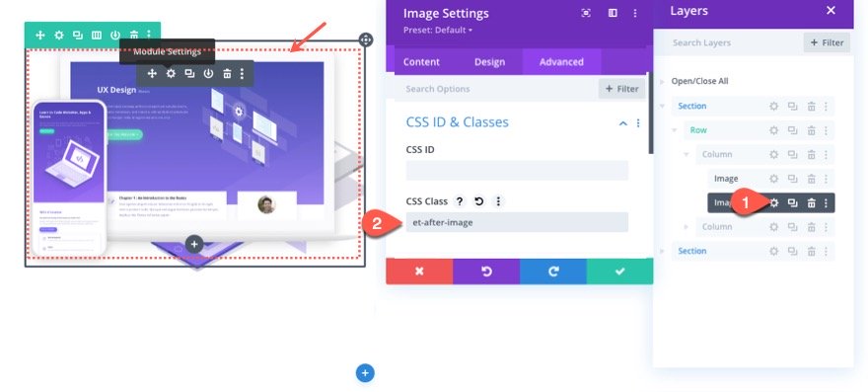The image size is (868, 392).
Task: Open settings gear on highlighted Image layer
Action: [774, 203]
